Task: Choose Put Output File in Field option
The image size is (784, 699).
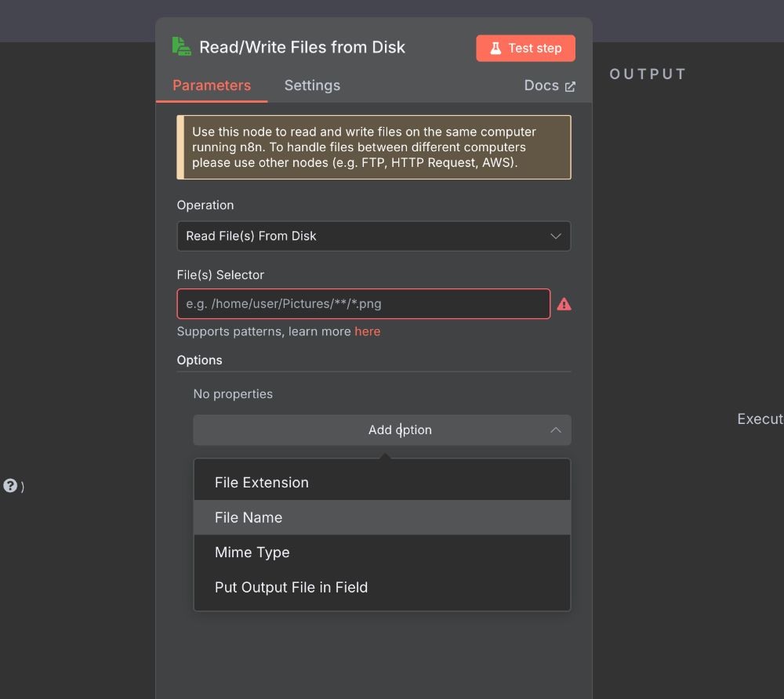Action: click(291, 587)
